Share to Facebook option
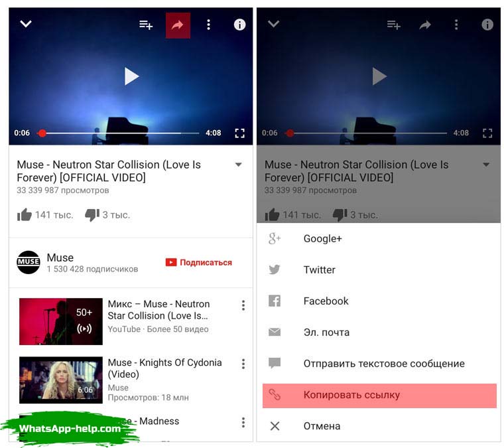 tap(378, 301)
